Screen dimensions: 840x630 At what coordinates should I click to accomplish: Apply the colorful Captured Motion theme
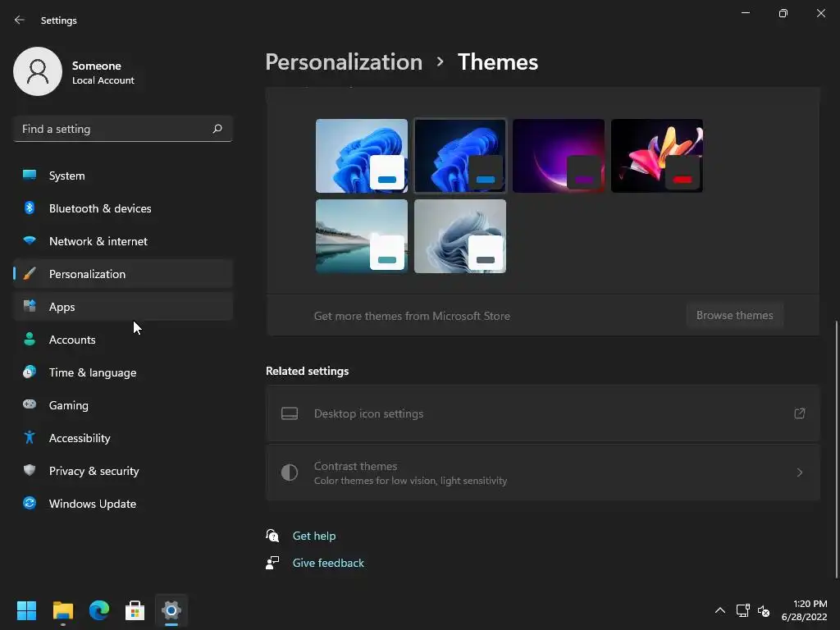[x=657, y=156]
